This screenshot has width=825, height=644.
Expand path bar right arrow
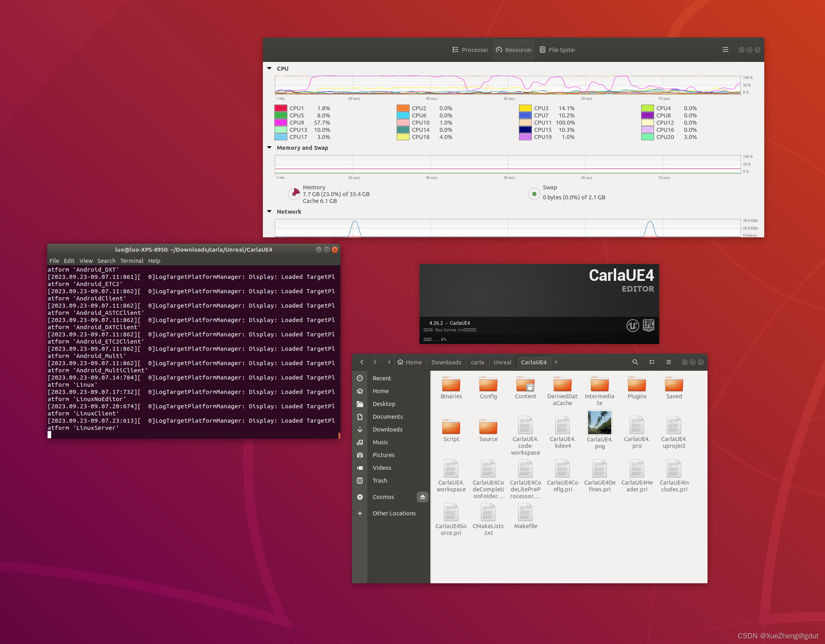point(556,362)
